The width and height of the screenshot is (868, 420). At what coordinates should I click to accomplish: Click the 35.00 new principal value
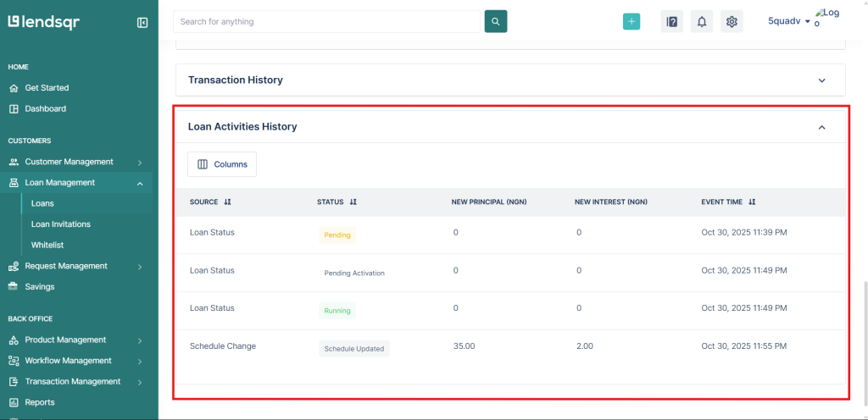(x=464, y=346)
